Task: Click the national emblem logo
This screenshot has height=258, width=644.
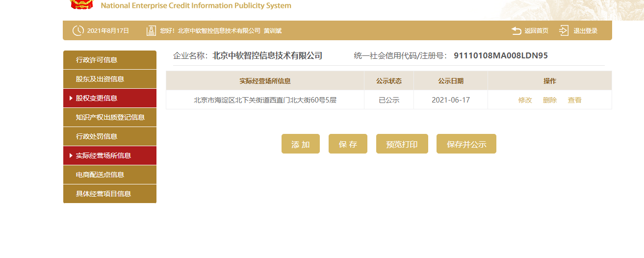Action: point(81,4)
